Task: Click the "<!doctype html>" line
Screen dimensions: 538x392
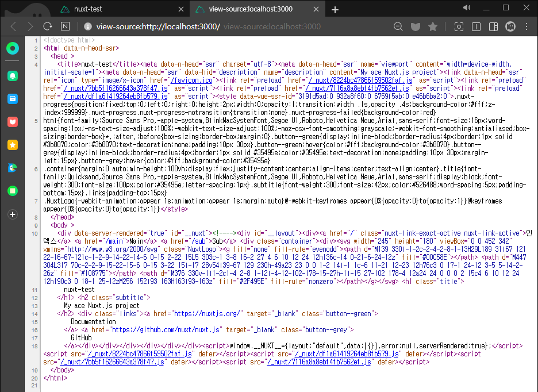Action: point(69,40)
